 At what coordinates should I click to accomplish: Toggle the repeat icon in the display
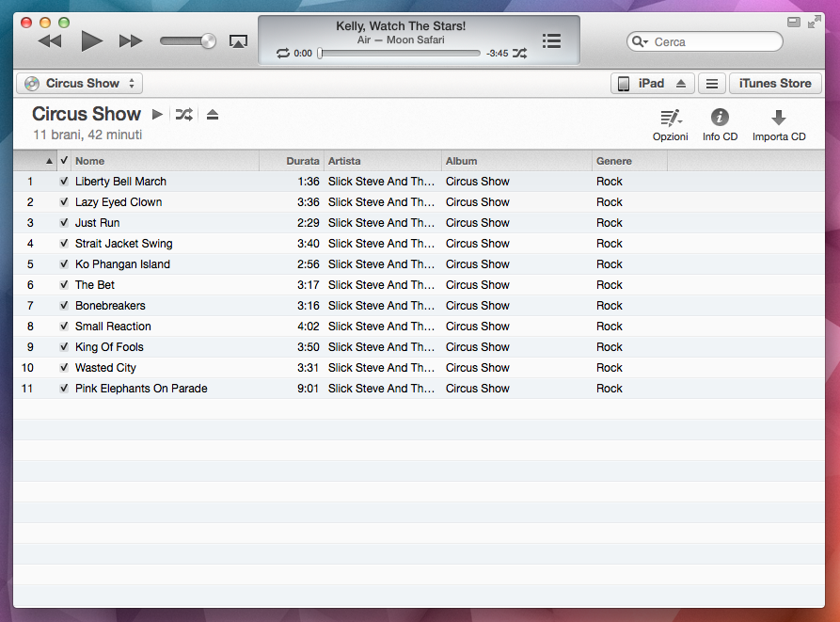(283, 53)
